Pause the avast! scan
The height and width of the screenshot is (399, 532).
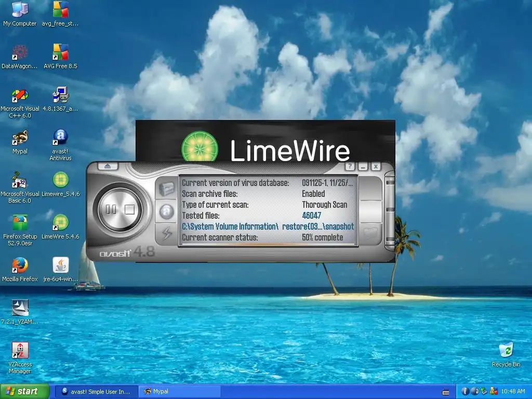111,209
